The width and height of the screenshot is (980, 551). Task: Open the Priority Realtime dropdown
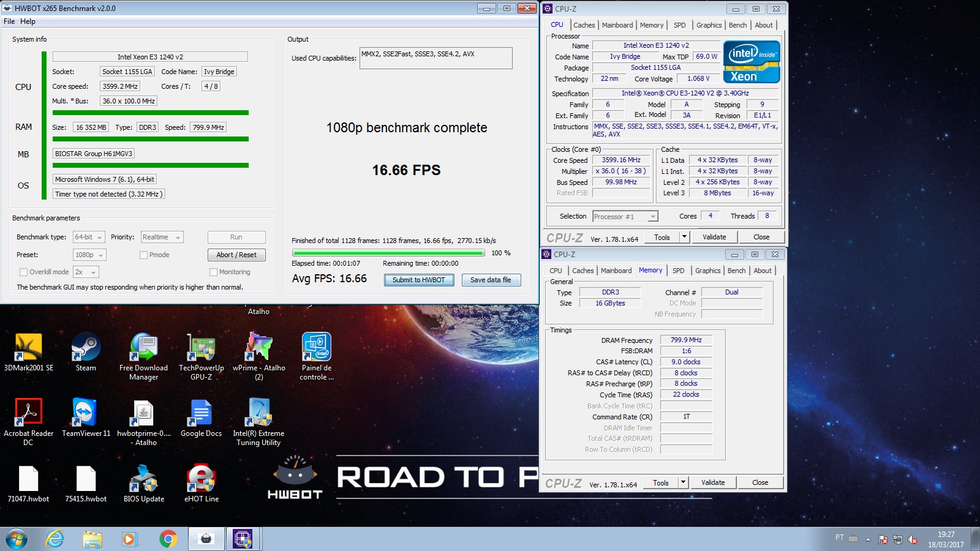pyautogui.click(x=162, y=237)
